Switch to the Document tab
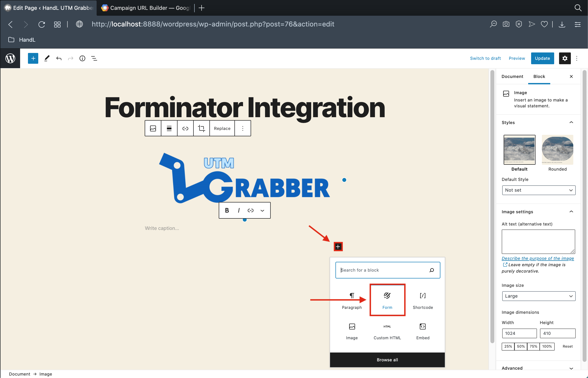Image resolution: width=588 pixels, height=378 pixels. tap(512, 76)
